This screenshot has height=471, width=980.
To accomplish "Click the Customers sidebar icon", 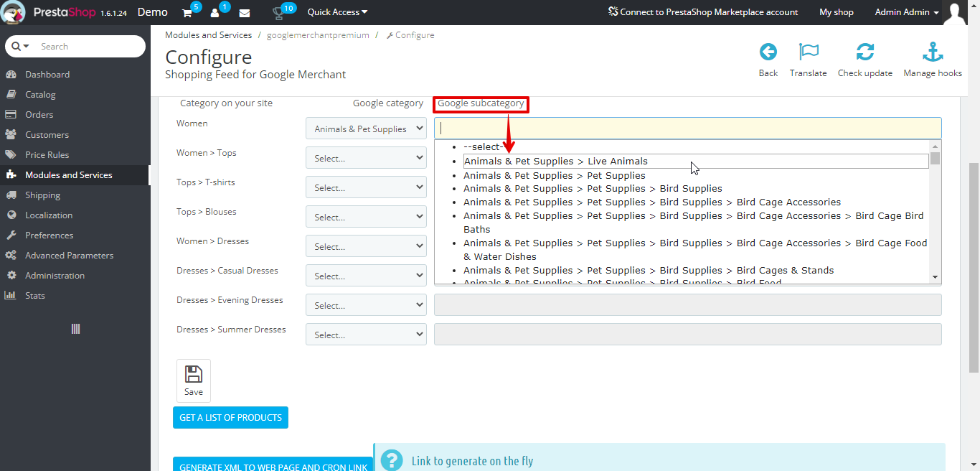I will click(11, 135).
